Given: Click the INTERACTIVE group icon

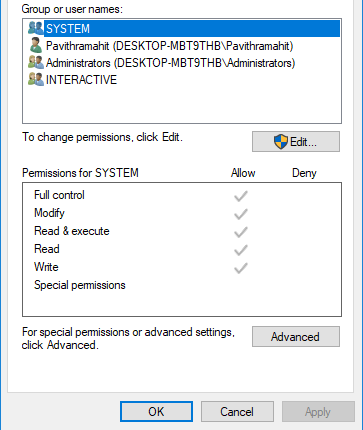Looking at the screenshot, I should (x=36, y=79).
